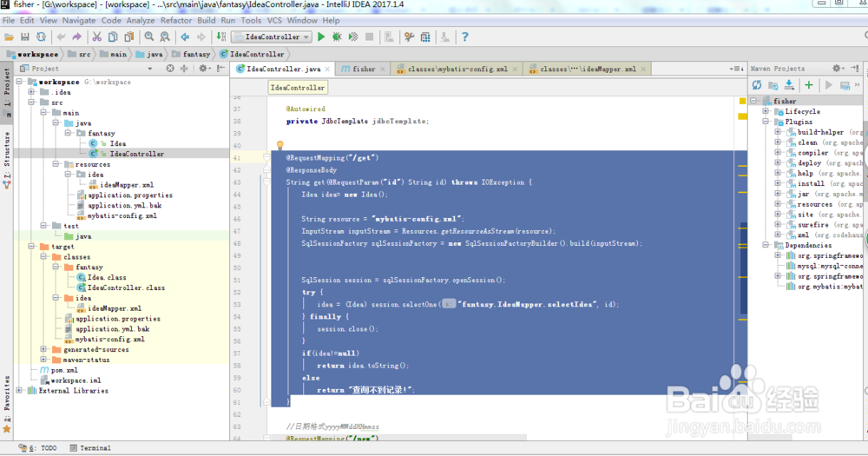Click the Redo arrow toolbar icon

point(77,37)
